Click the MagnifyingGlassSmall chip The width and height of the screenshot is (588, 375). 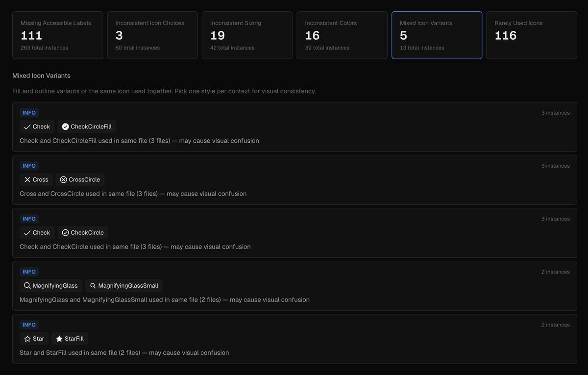pyautogui.click(x=124, y=285)
